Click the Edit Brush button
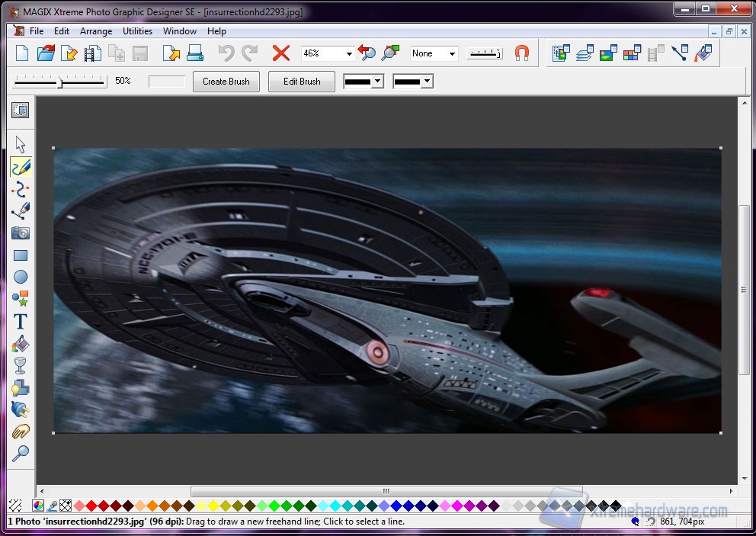 [302, 82]
